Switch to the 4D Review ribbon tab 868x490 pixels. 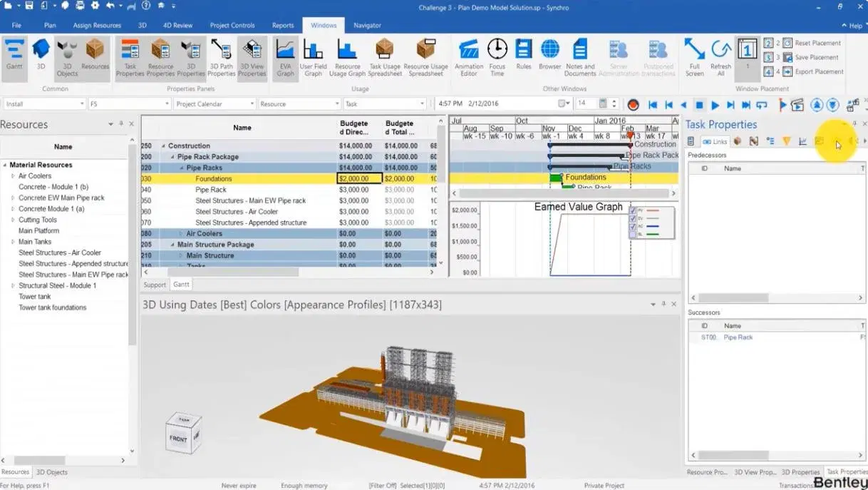177,25
